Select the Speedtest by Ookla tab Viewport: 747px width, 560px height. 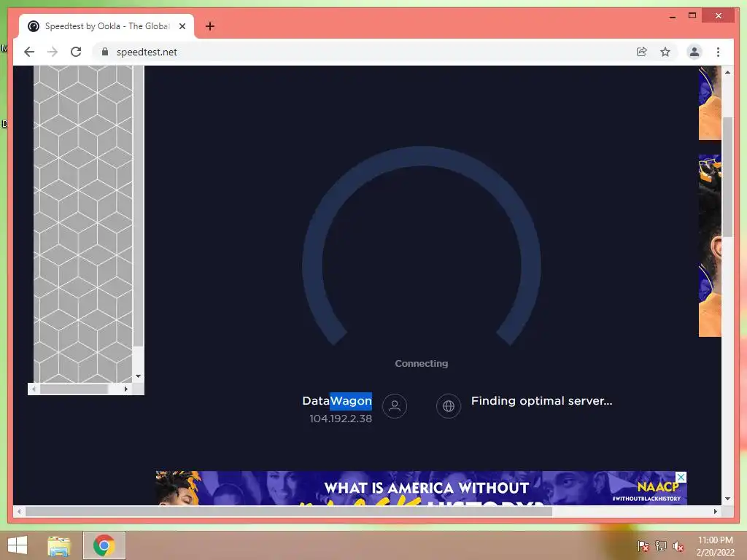[x=107, y=26]
